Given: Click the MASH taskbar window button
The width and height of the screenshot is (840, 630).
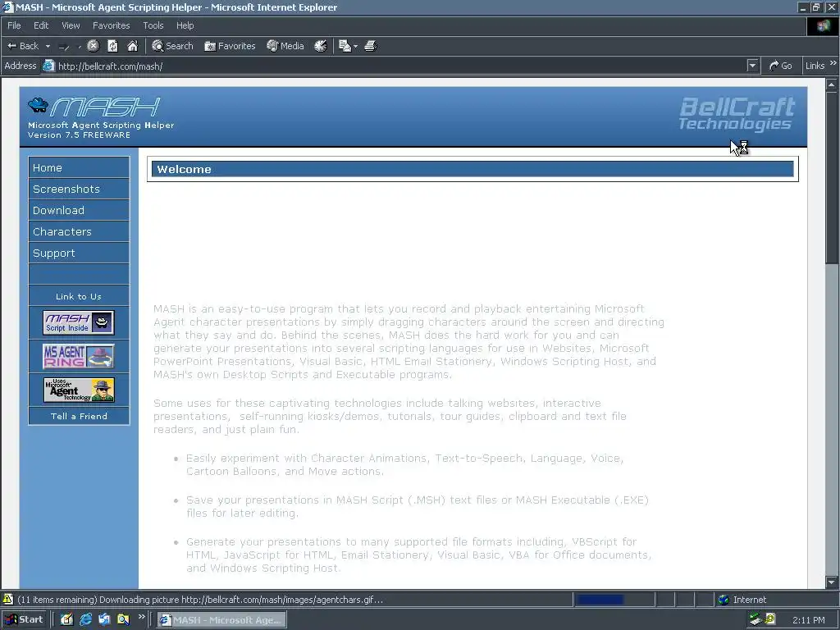Looking at the screenshot, I should point(221,620).
